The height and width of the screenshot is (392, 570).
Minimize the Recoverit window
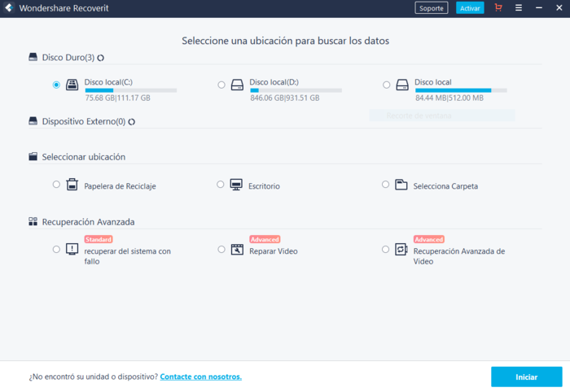[539, 7]
